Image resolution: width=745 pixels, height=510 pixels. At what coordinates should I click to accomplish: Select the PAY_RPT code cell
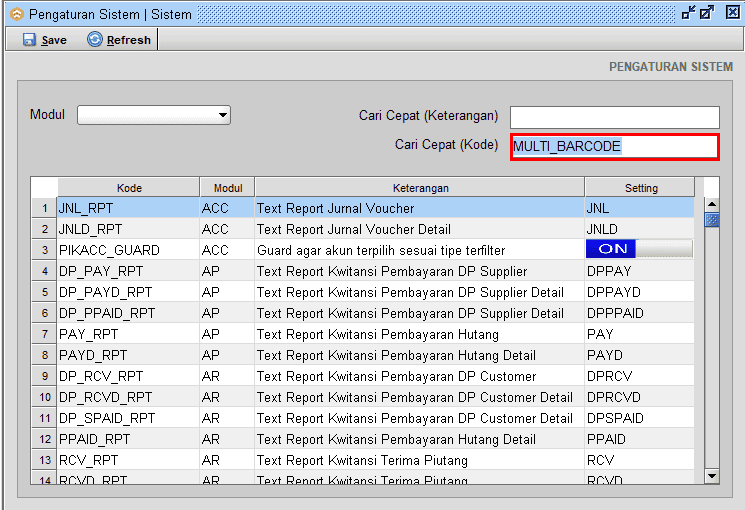coord(128,334)
